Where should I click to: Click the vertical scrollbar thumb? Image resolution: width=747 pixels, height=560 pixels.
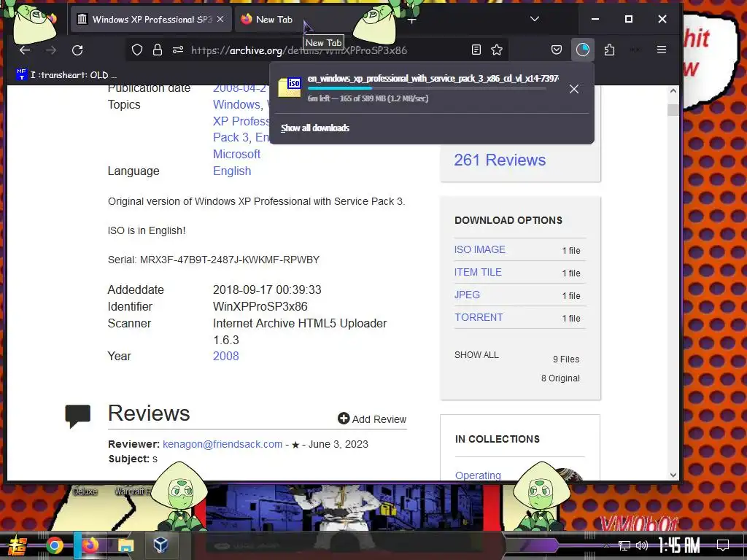pyautogui.click(x=673, y=110)
